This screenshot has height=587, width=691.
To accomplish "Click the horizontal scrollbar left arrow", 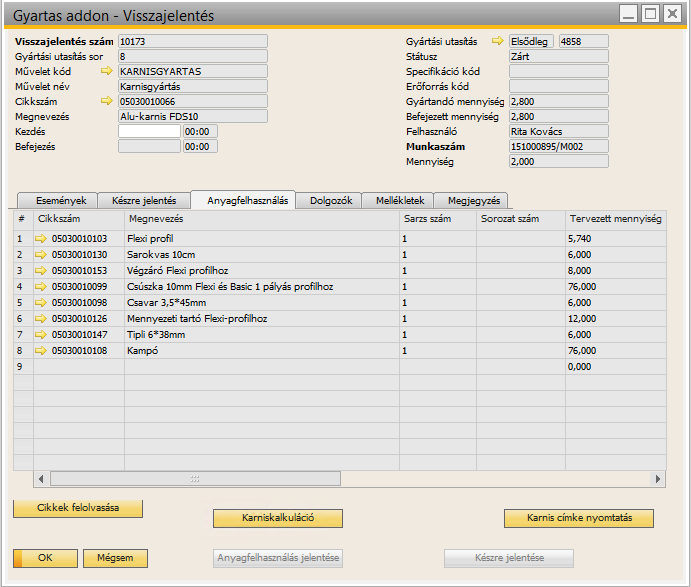I will click(x=41, y=479).
